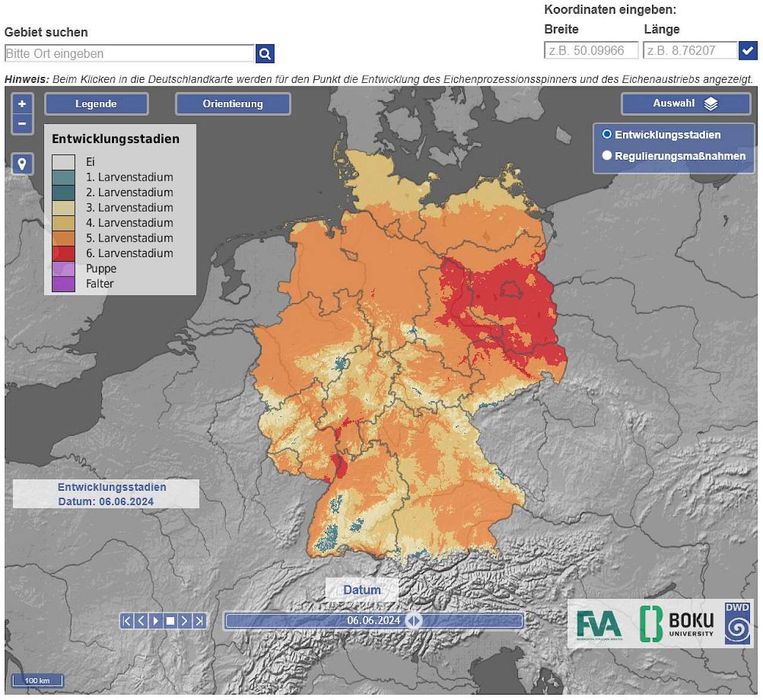Step back one day in animation
The image size is (763, 700).
click(x=141, y=621)
